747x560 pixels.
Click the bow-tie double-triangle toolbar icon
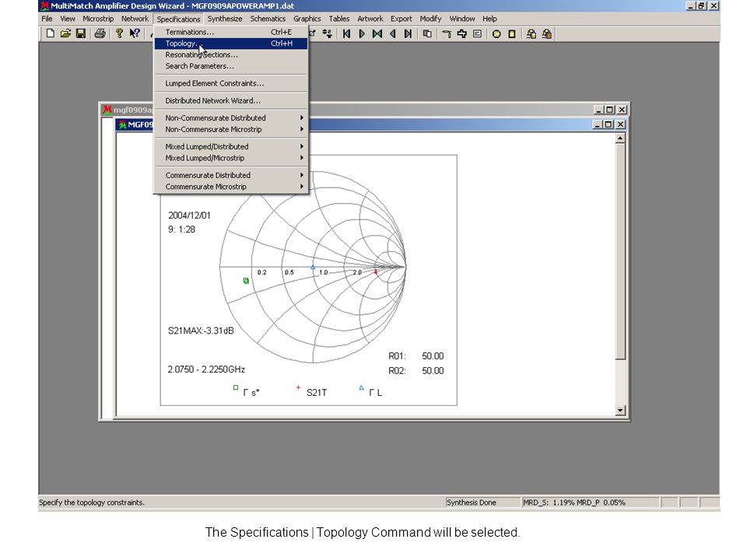pyautogui.click(x=377, y=33)
